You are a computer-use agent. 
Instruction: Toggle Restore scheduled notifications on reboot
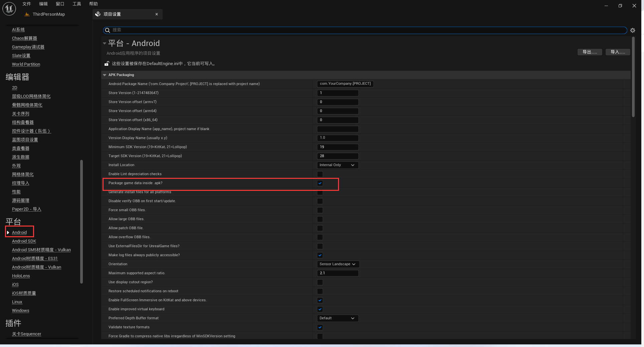point(320,291)
